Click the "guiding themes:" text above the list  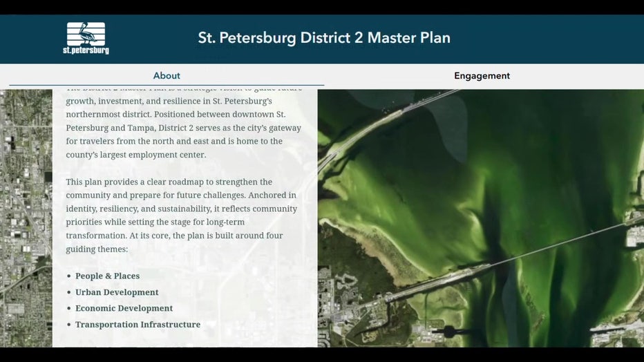tap(97, 249)
